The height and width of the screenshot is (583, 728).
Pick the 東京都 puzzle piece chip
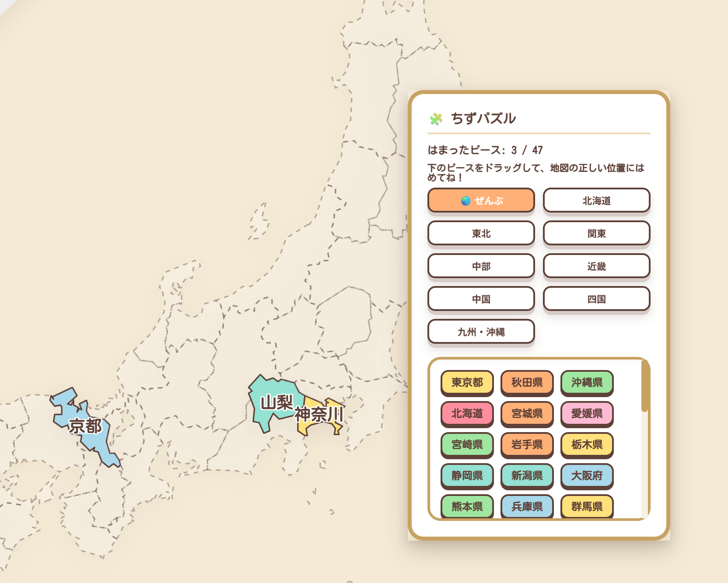[467, 383]
